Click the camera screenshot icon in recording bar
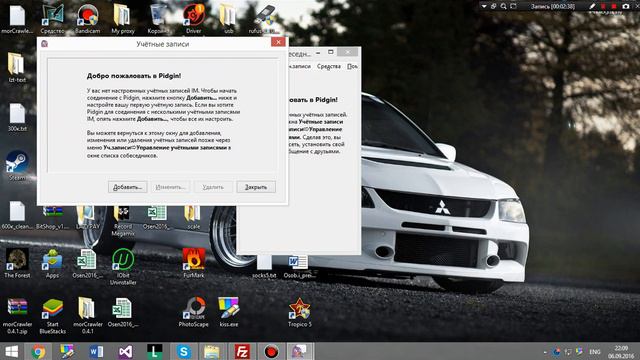 pyautogui.click(x=626, y=6)
